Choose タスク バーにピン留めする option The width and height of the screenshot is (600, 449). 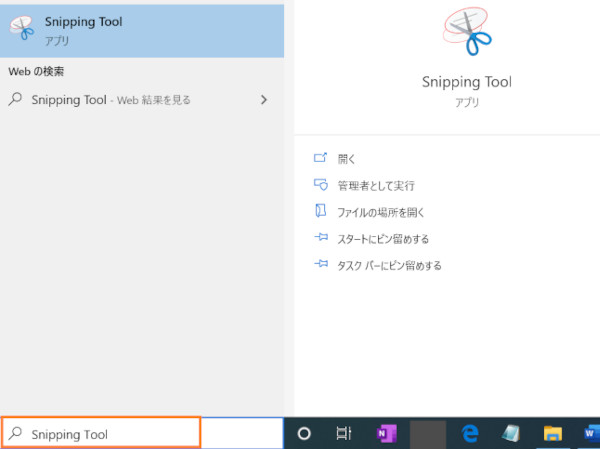[389, 266]
